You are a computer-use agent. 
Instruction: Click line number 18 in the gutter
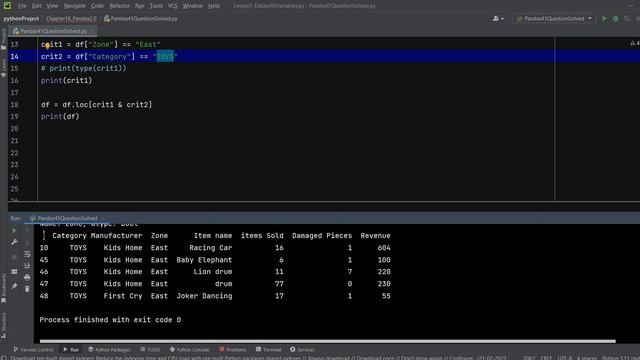[14, 104]
